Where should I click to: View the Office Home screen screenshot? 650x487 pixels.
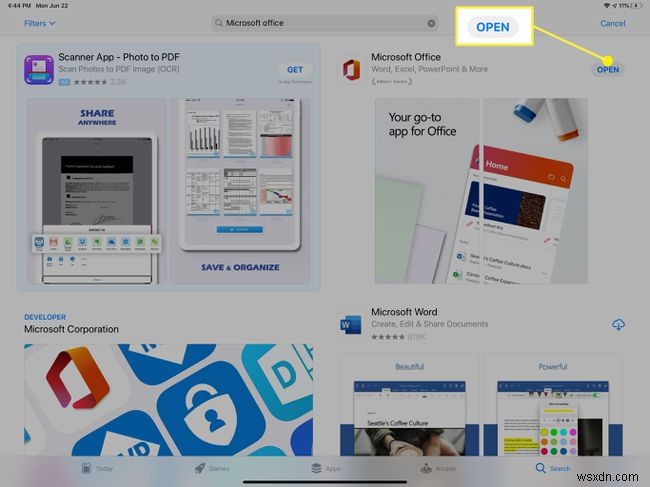point(536,191)
